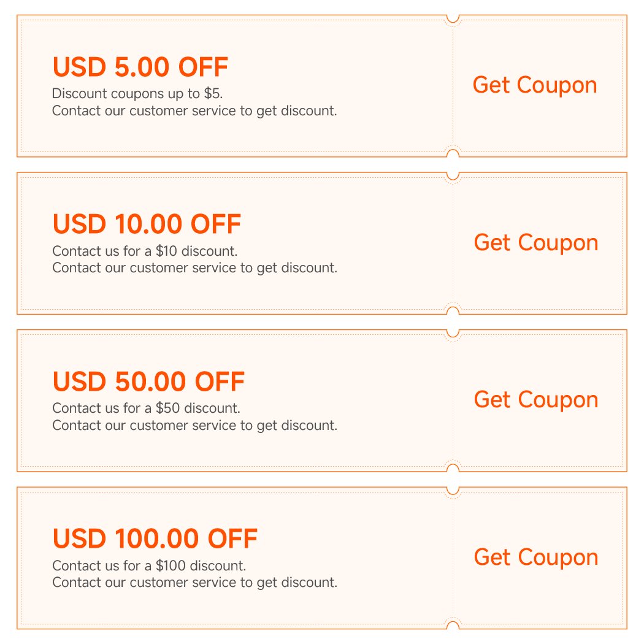Click the 'USD 50.00 OFF' heading
This screenshot has width=644, height=644.
148,381
